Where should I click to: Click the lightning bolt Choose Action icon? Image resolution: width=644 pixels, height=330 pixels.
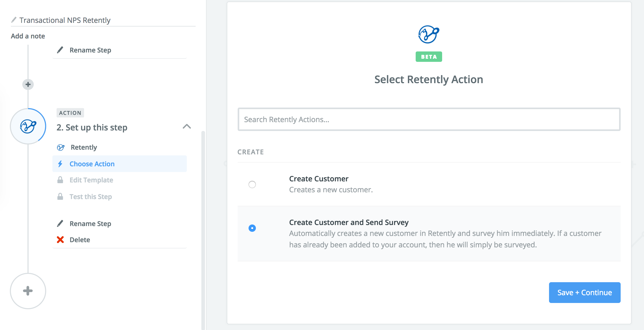click(x=60, y=164)
